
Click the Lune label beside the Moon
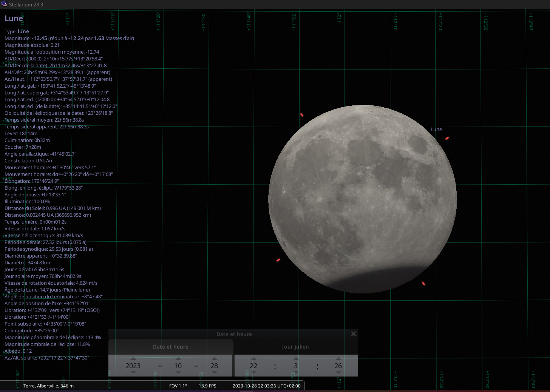pos(436,129)
